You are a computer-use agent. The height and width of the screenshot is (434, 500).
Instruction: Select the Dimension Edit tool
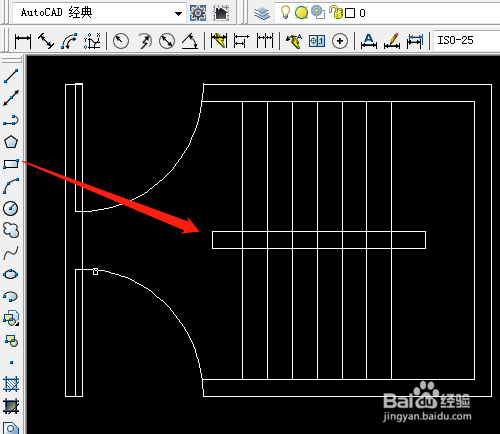(x=369, y=41)
